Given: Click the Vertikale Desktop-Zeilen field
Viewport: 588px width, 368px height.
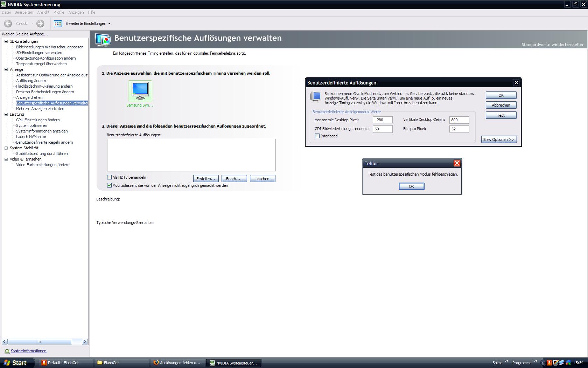Looking at the screenshot, I should pyautogui.click(x=459, y=120).
